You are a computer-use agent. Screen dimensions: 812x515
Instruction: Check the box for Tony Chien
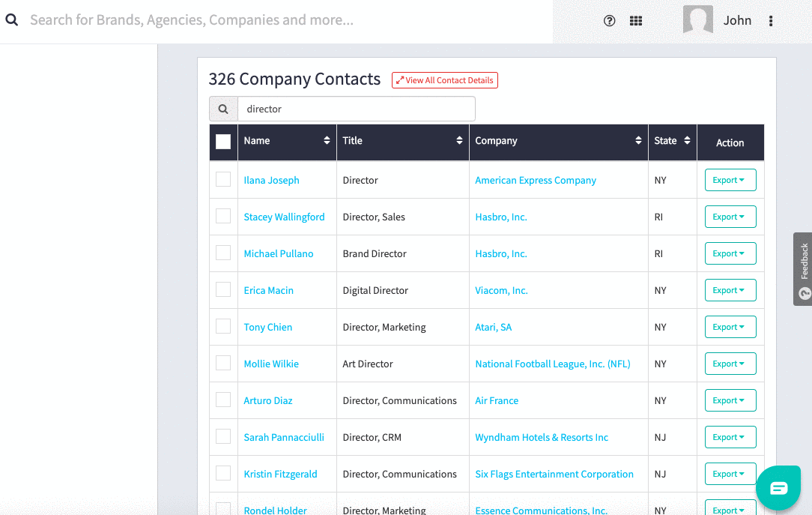[223, 326]
